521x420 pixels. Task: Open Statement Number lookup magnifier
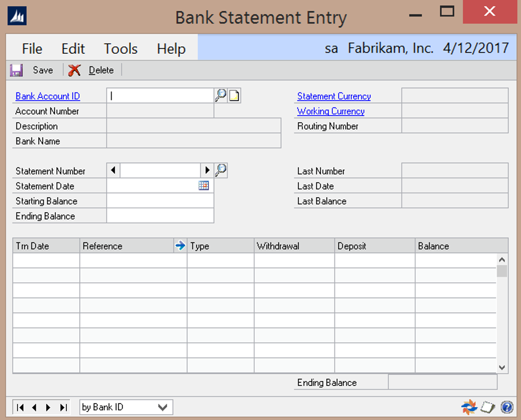(221, 171)
